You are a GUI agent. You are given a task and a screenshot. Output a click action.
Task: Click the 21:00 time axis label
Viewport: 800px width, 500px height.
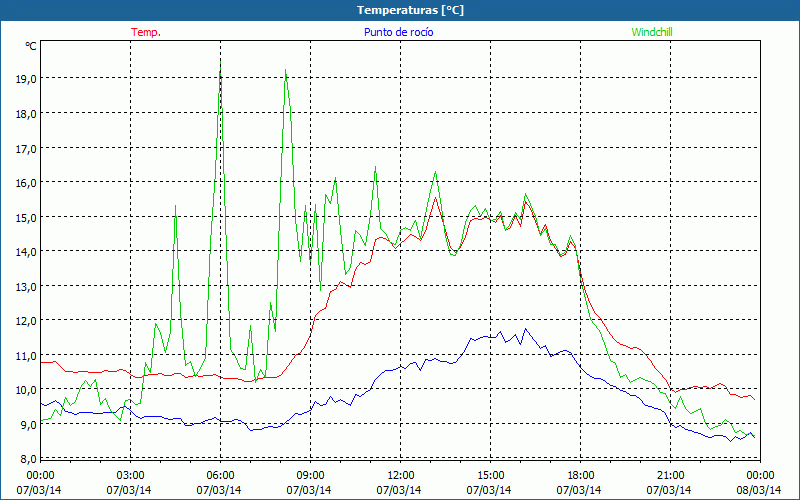point(671,475)
